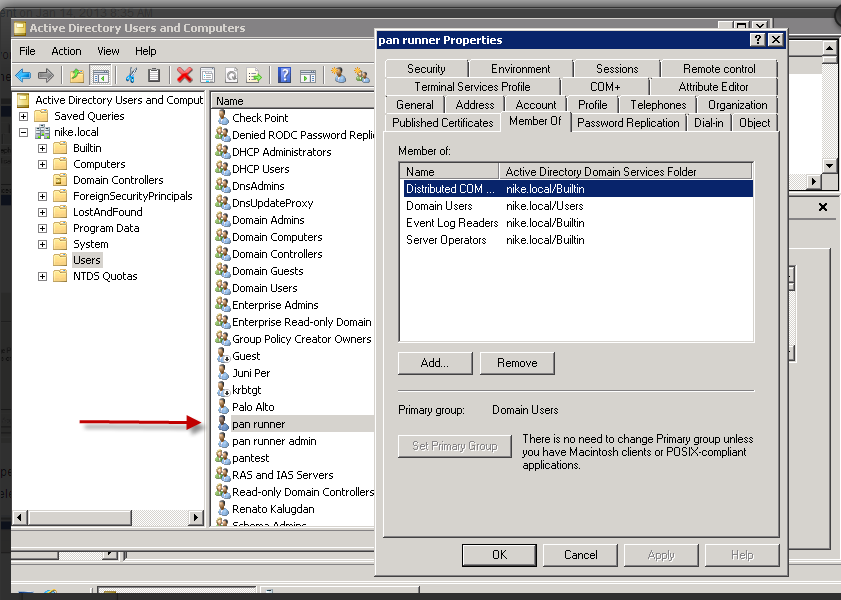Expand the Builtin container

coord(42,148)
